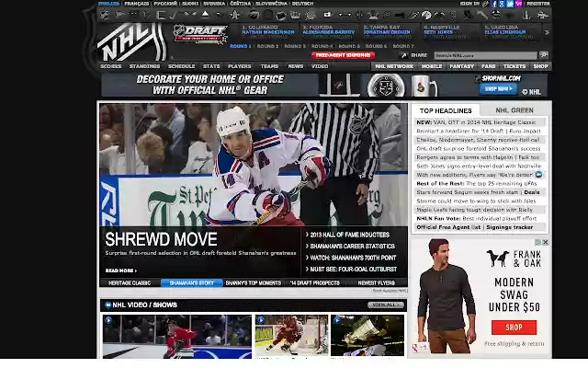View draft Round 7
This screenshot has width=588, height=368.
[403, 46]
